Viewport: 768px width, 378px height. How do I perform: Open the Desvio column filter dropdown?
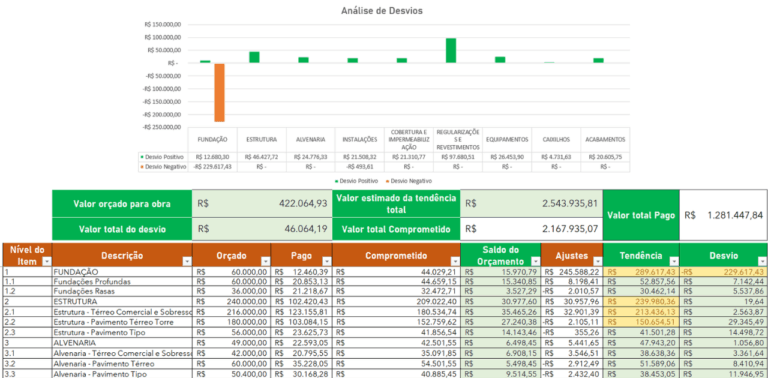[762, 262]
